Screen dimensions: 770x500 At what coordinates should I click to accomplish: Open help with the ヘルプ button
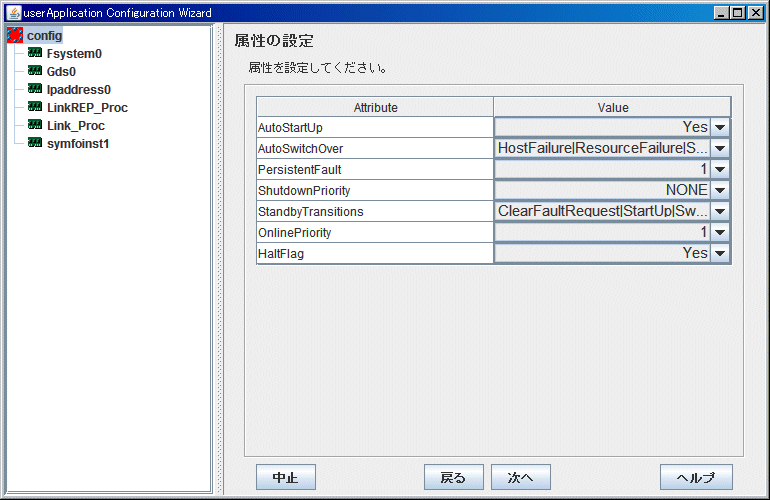[x=696, y=478]
